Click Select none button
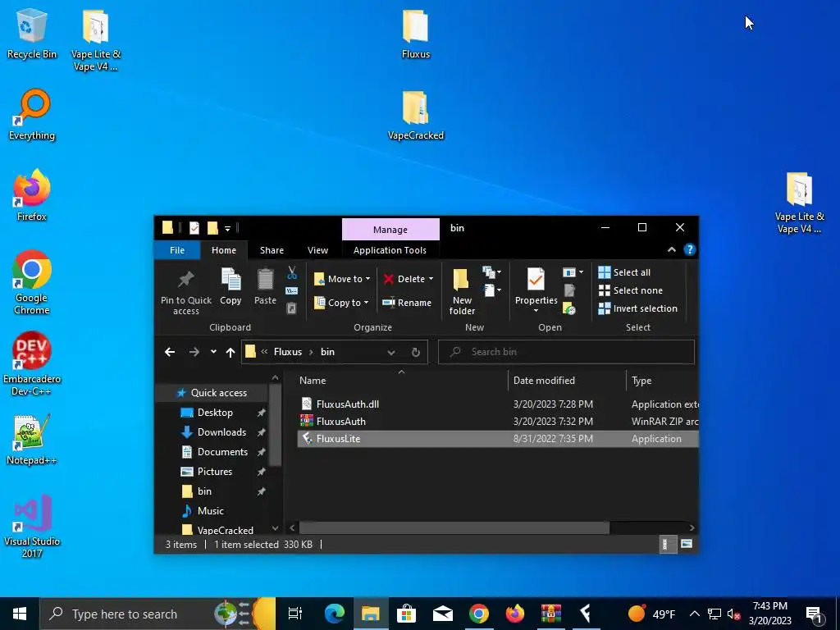Image resolution: width=840 pixels, height=630 pixels. point(631,290)
